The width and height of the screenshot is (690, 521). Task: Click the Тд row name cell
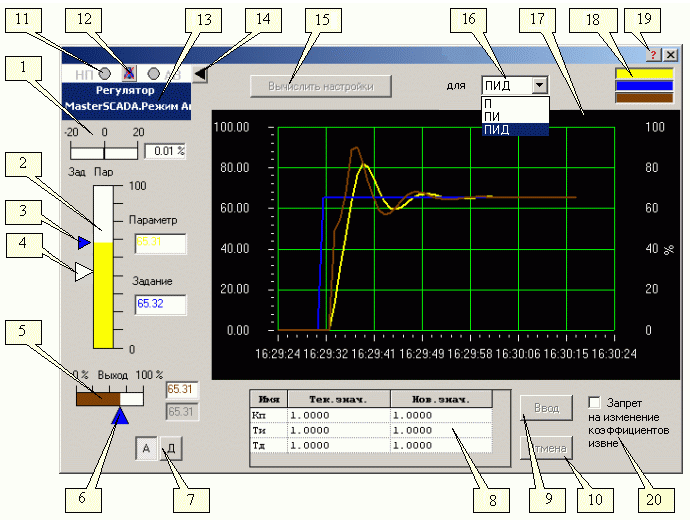(x=269, y=445)
